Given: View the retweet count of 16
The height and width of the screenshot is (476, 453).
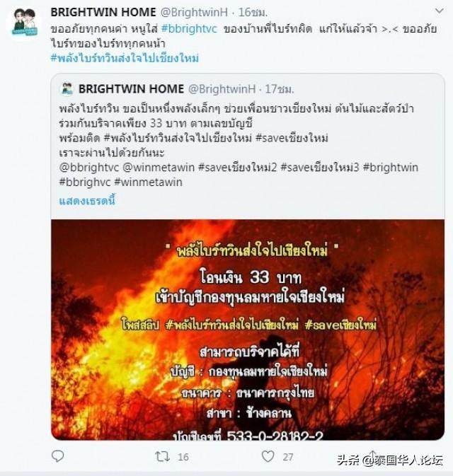Looking at the screenshot, I should click(183, 457).
